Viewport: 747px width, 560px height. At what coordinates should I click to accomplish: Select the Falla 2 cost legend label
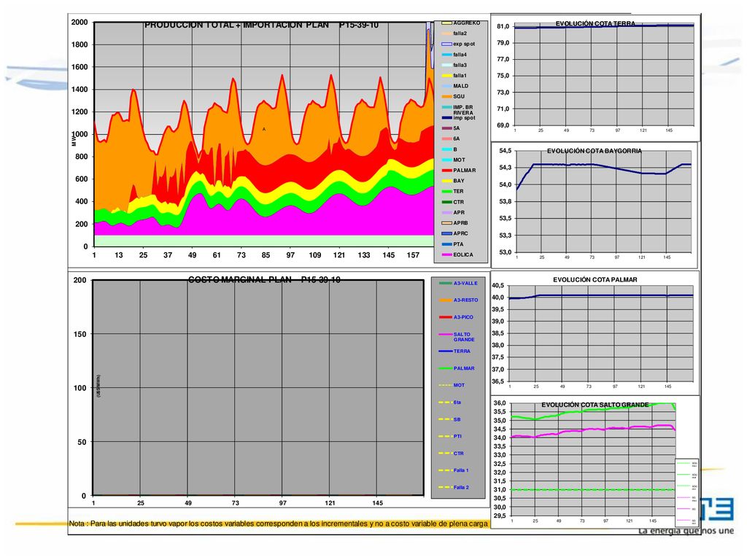coord(461,488)
